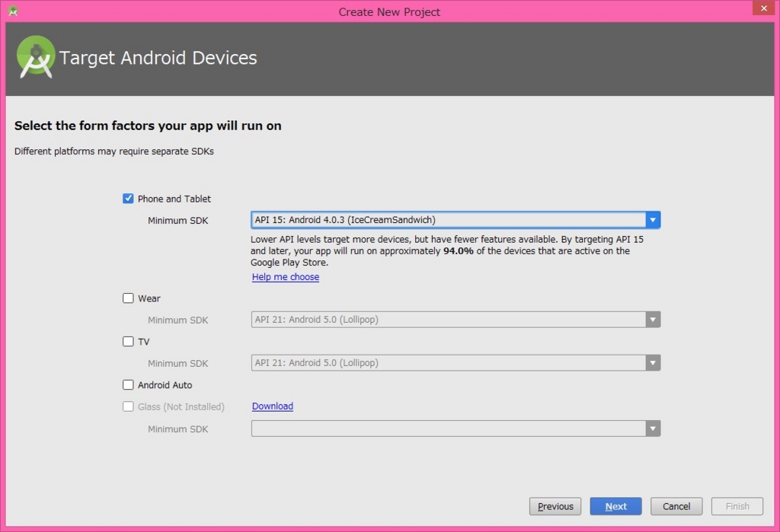Click the Create New Project title text

pos(389,12)
